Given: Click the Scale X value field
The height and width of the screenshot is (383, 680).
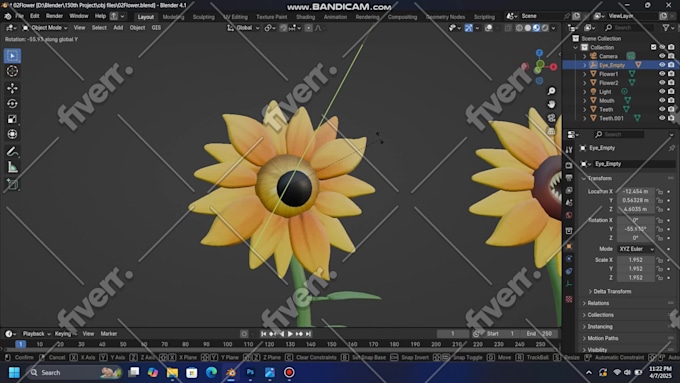Looking at the screenshot, I should tap(635, 260).
